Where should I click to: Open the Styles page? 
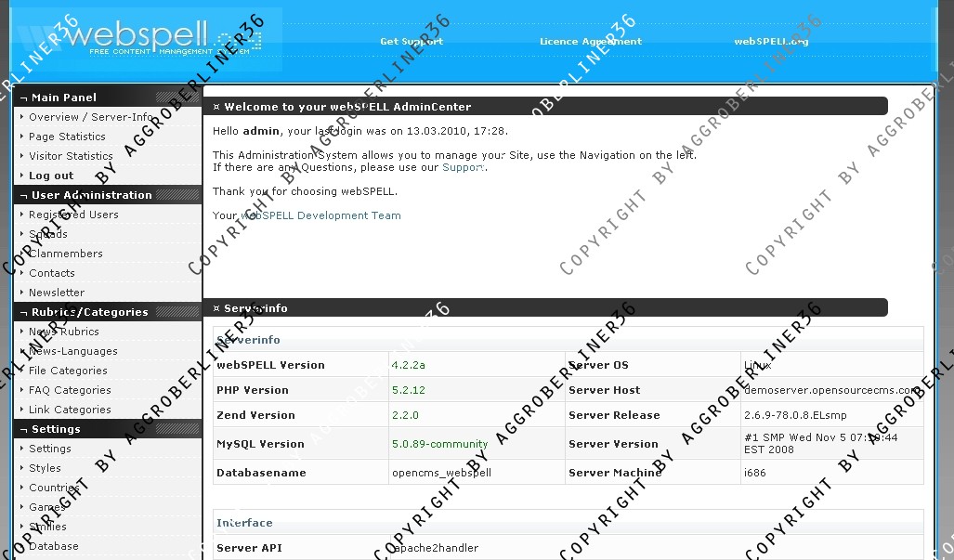pyautogui.click(x=45, y=467)
